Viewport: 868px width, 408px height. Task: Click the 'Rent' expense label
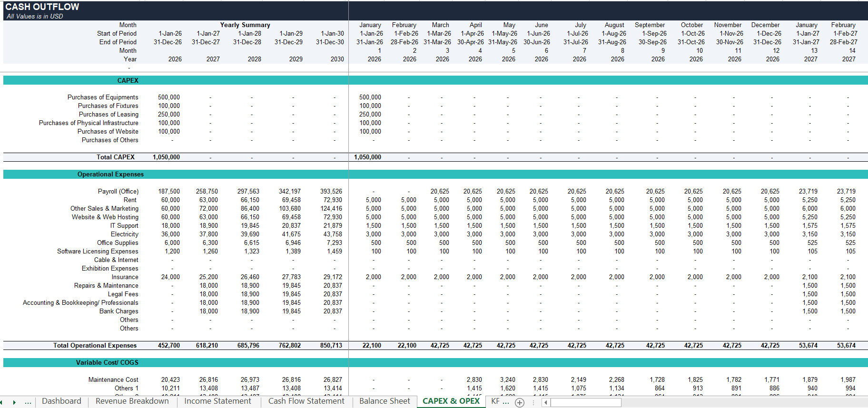[130, 200]
